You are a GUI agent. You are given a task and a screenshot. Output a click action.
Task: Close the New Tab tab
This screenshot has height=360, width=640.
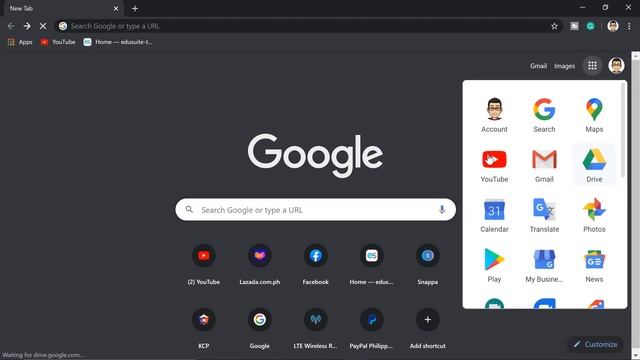pyautogui.click(x=116, y=9)
